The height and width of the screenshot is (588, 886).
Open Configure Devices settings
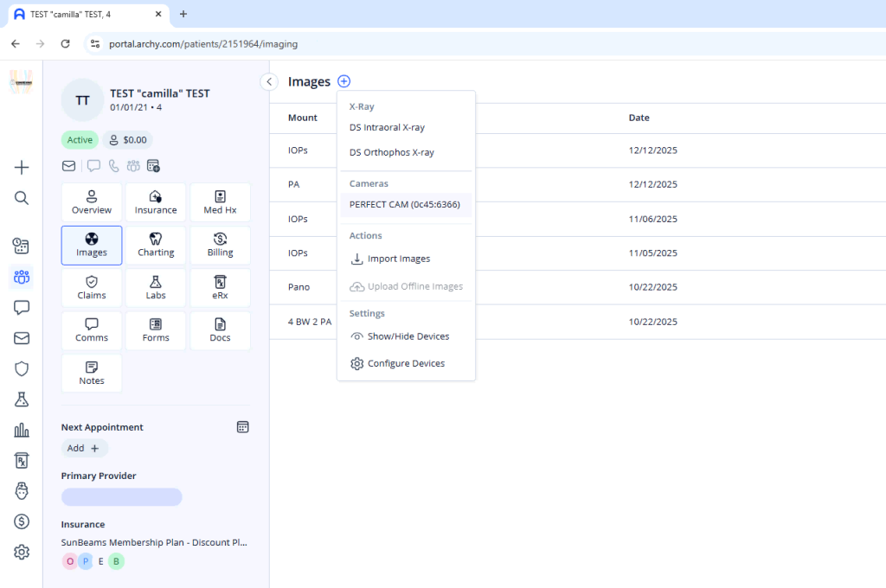coord(406,364)
